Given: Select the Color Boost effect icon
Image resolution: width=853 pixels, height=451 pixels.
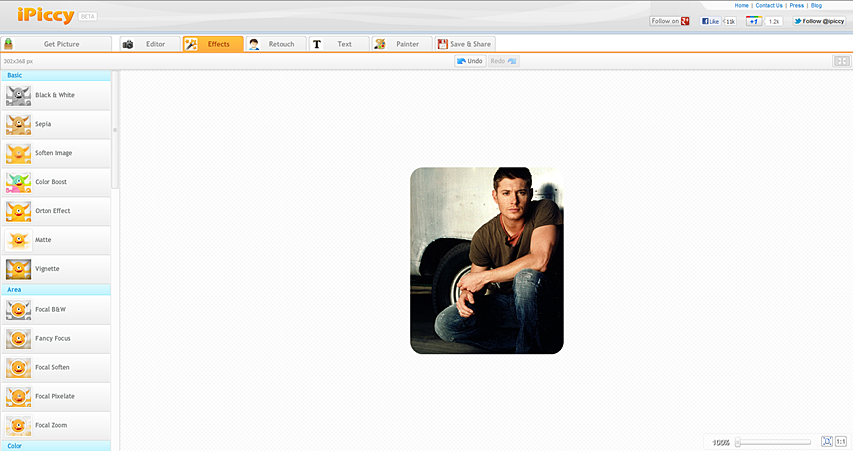Looking at the screenshot, I should pos(18,182).
